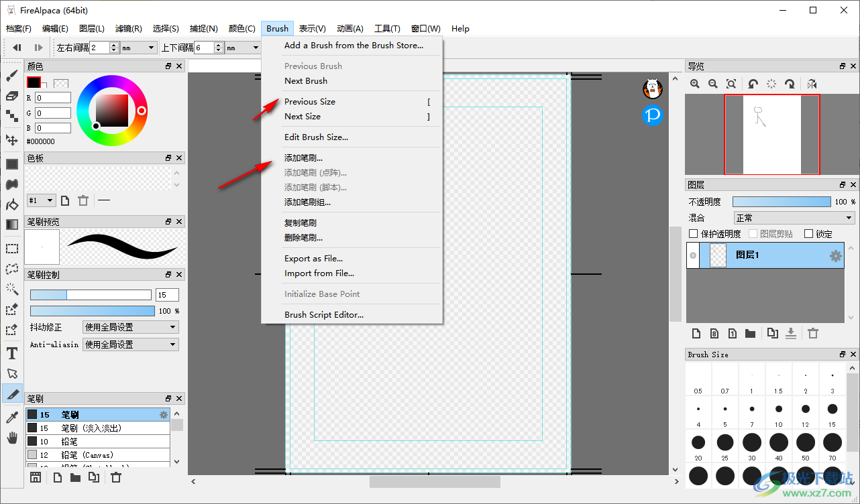Open the 混合 blend mode dropdown
This screenshot has width=860, height=504.
click(794, 218)
